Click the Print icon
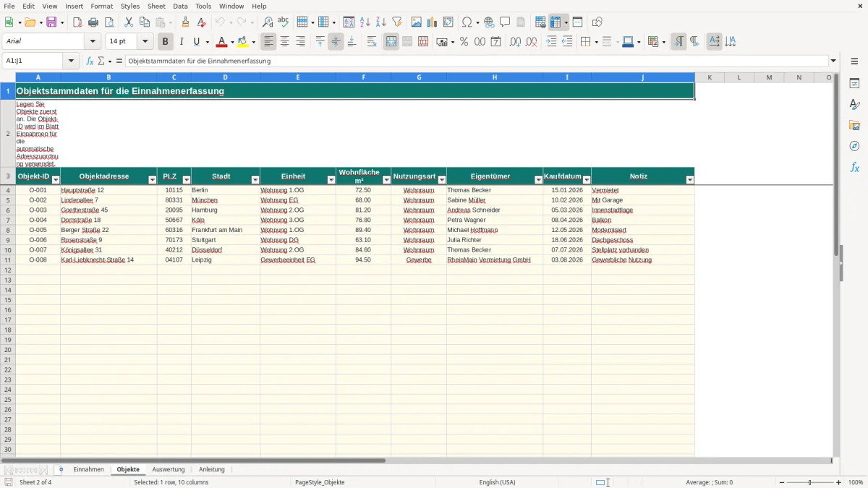 pos(93,22)
